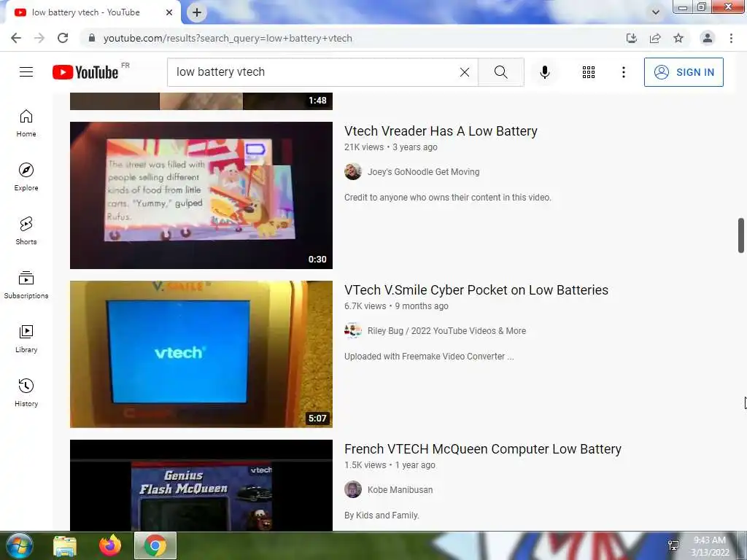Open Library in sidebar
747x560 pixels.
(26, 338)
